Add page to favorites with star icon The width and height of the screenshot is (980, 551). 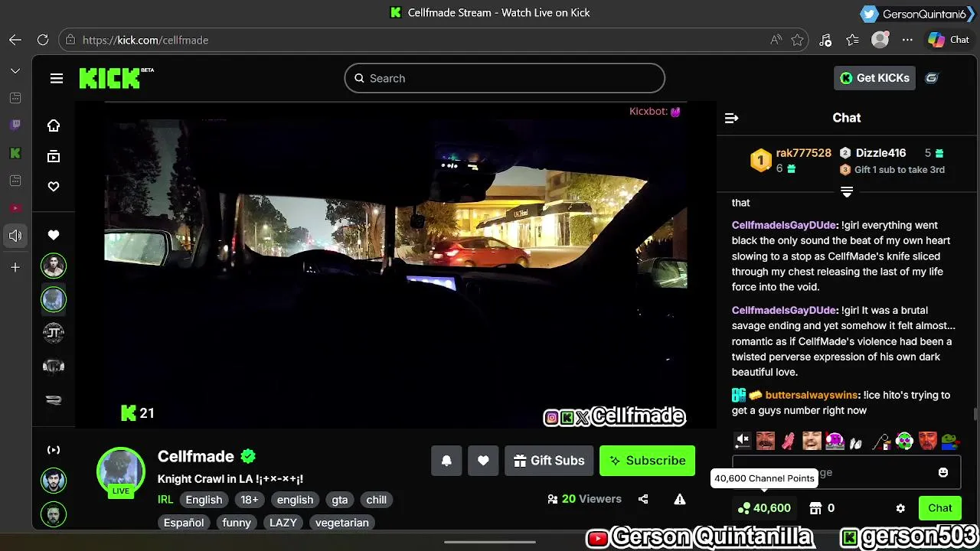pos(798,40)
